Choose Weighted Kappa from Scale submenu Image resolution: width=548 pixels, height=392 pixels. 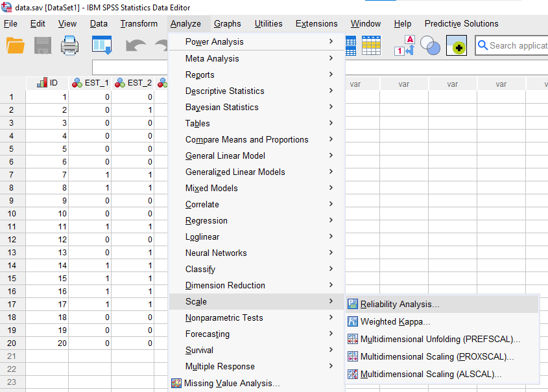click(x=442, y=321)
